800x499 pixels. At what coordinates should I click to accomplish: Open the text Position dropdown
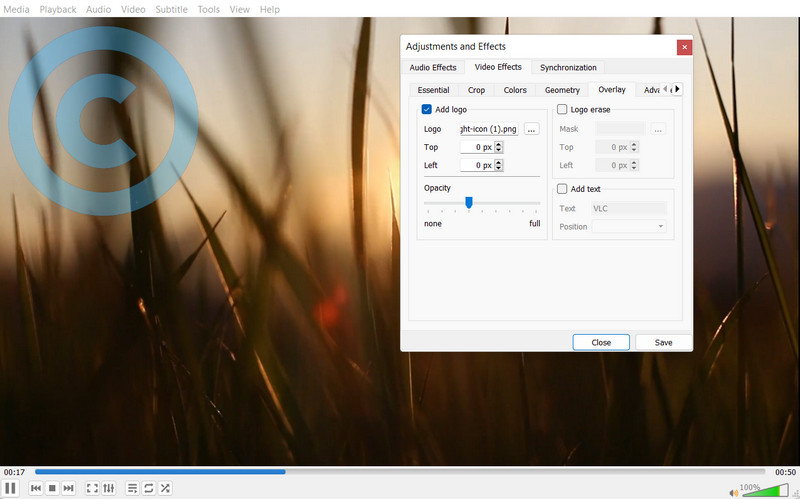pyautogui.click(x=629, y=226)
